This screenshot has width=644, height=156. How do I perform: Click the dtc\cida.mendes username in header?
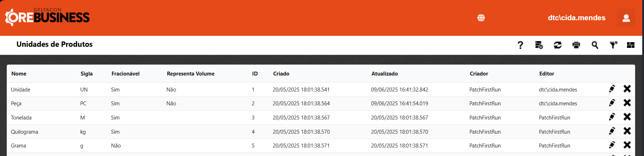pyautogui.click(x=576, y=18)
